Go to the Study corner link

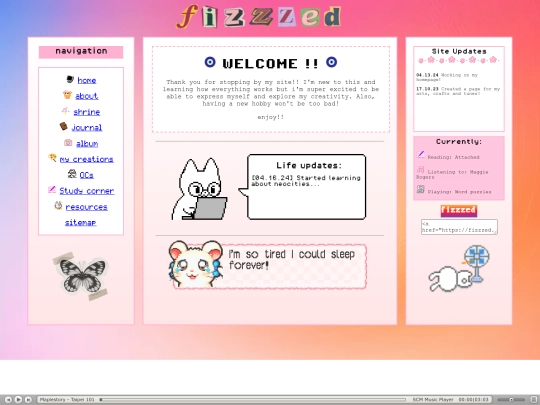(86, 191)
